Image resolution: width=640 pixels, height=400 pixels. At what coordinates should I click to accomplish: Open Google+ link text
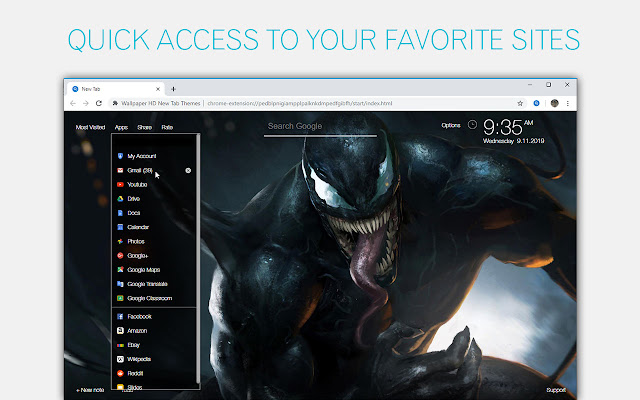tap(138, 256)
